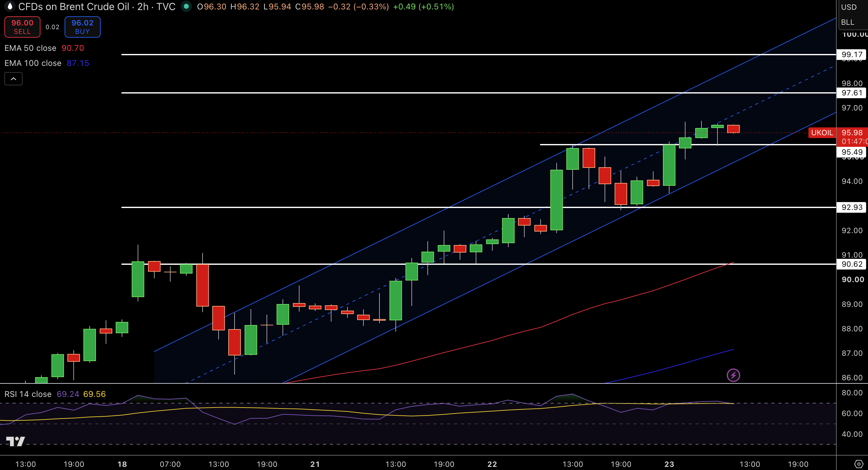Screen dimensions: 868x470
Task: Click the green market status dot
Action: coord(186,6)
